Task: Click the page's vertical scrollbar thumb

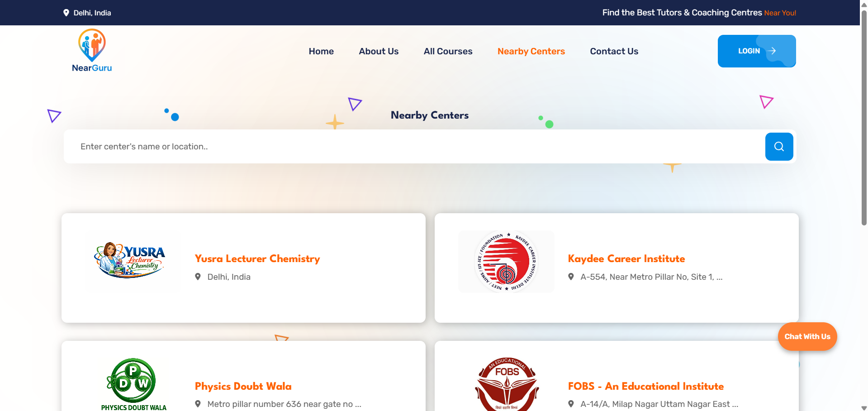Action: (864, 118)
